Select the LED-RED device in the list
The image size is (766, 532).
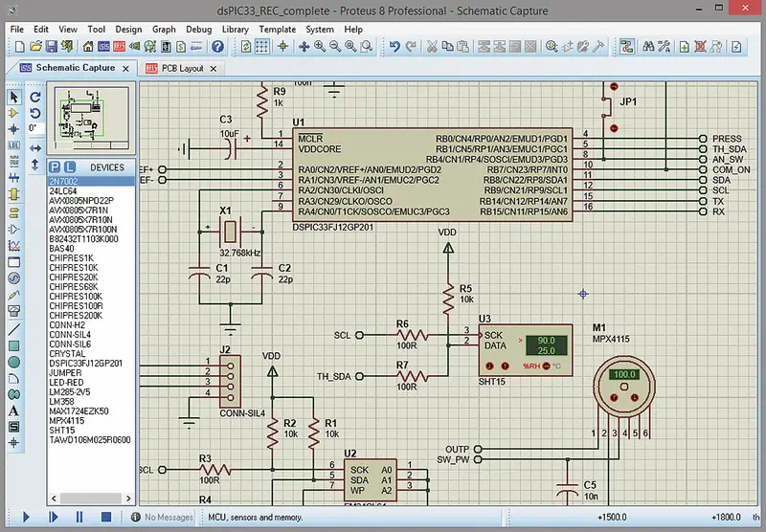click(x=91, y=382)
